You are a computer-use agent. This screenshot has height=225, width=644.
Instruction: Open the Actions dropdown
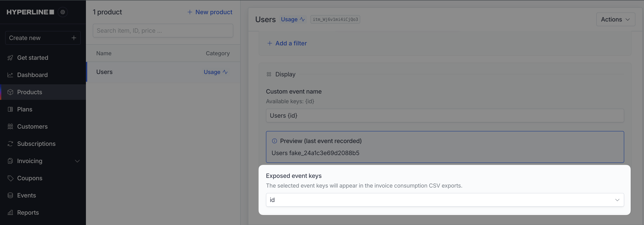(615, 19)
